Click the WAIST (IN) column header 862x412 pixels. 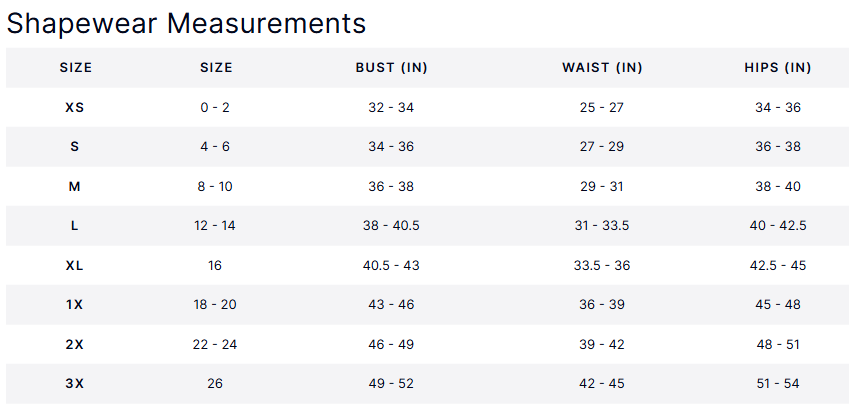point(602,68)
